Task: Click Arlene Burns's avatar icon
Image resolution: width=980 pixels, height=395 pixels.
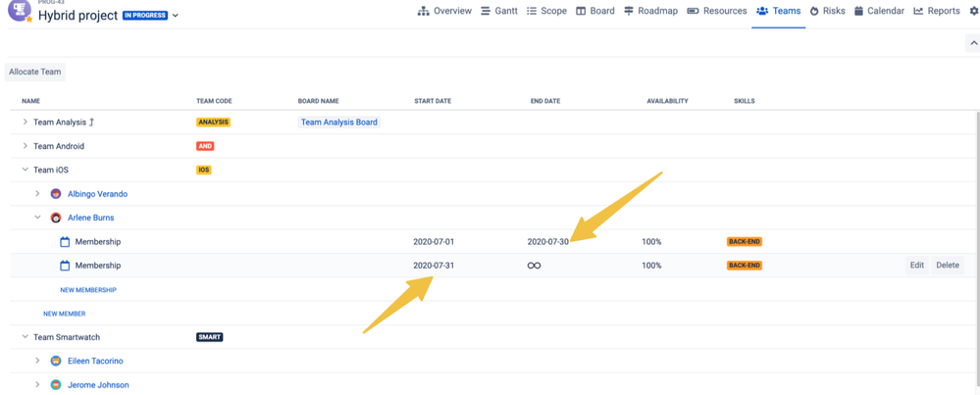Action: (56, 218)
